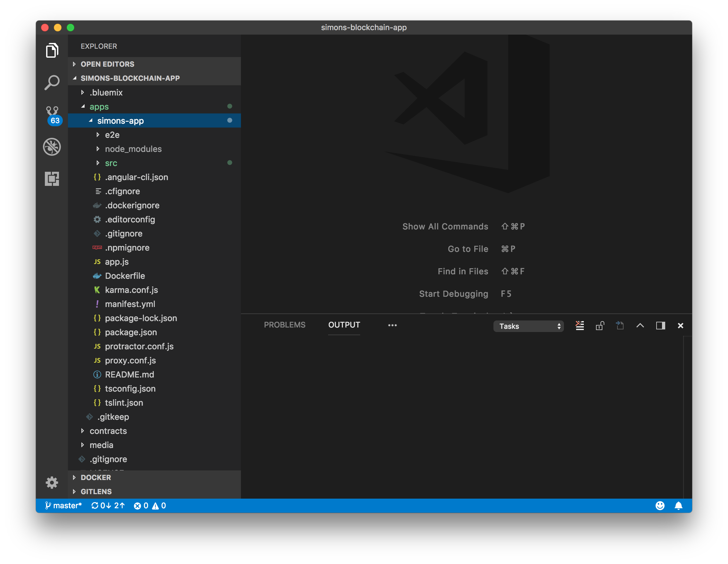Open the Extensions view icon

pos(52,179)
